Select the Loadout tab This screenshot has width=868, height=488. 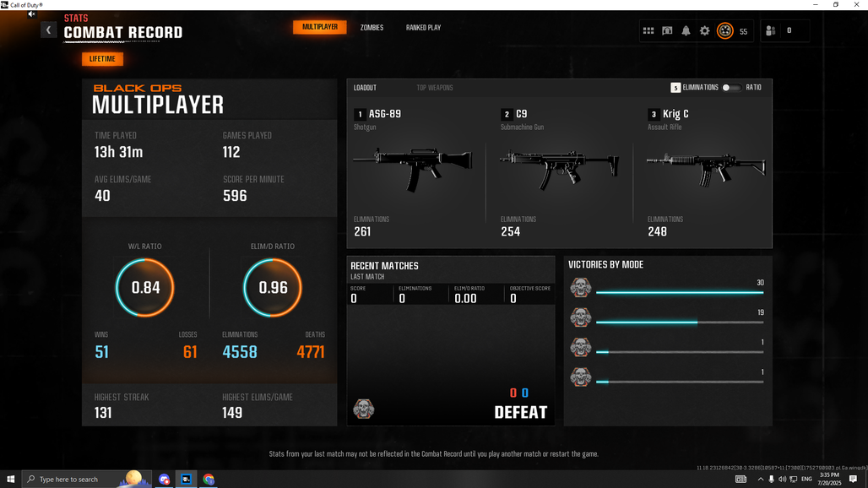pyautogui.click(x=365, y=88)
